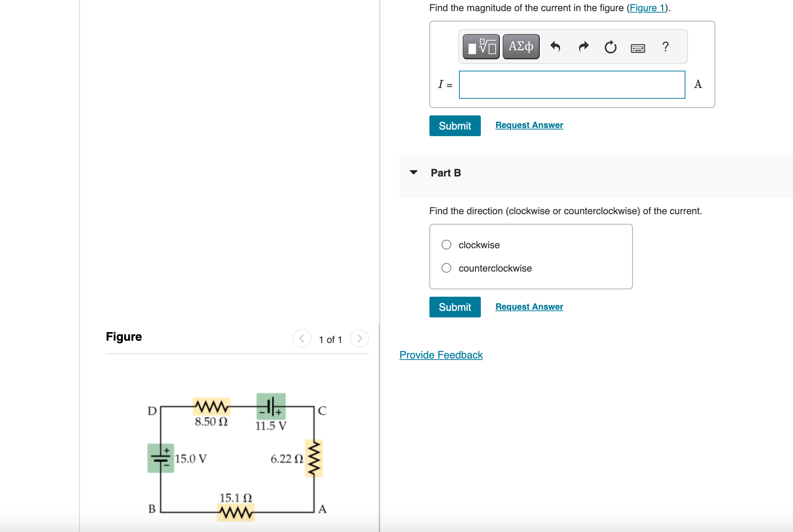Open the math templates menu
The height and width of the screenshot is (532, 793).
click(x=480, y=47)
